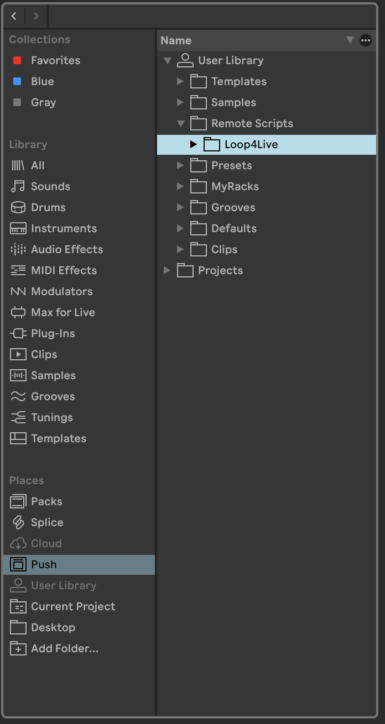Open the Plug-Ins plug icon
This screenshot has height=724, width=385.
tap(18, 333)
